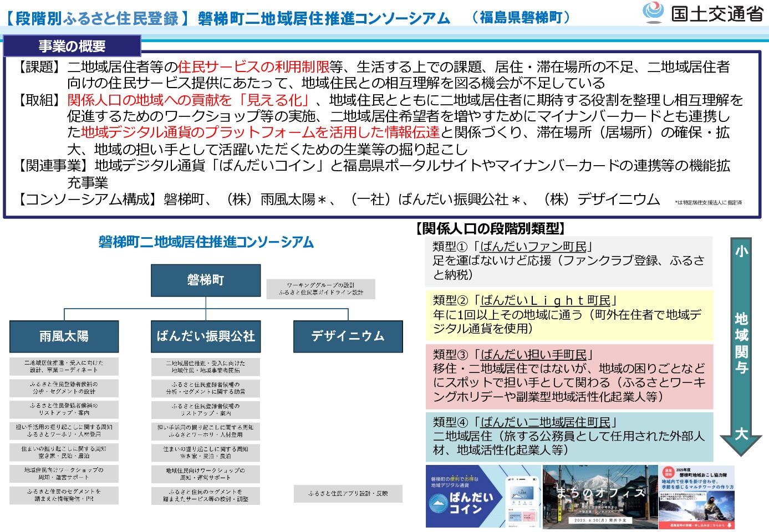Click the downward 地域関与 arrow graphic
The height and width of the screenshot is (532, 769).
[741, 344]
